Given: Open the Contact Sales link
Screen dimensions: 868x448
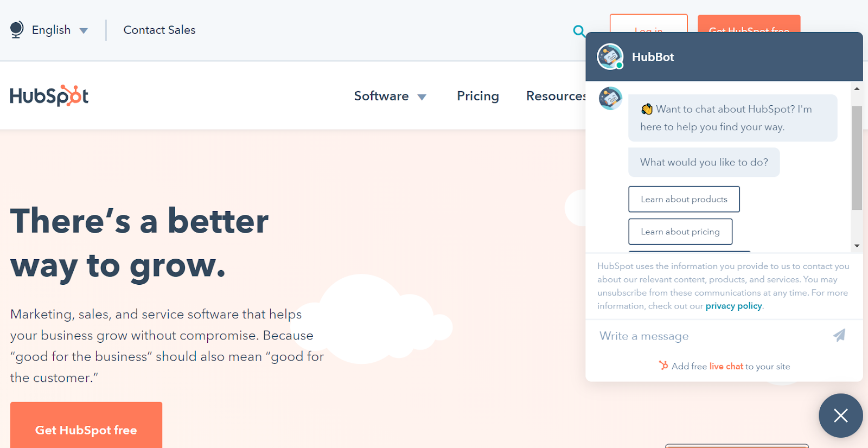Looking at the screenshot, I should [159, 30].
